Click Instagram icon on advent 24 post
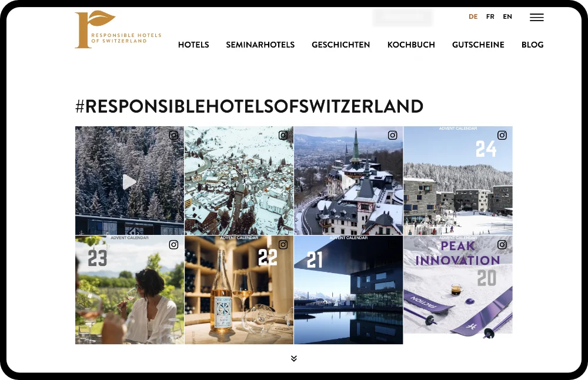Image resolution: width=588 pixels, height=380 pixels. (x=502, y=135)
